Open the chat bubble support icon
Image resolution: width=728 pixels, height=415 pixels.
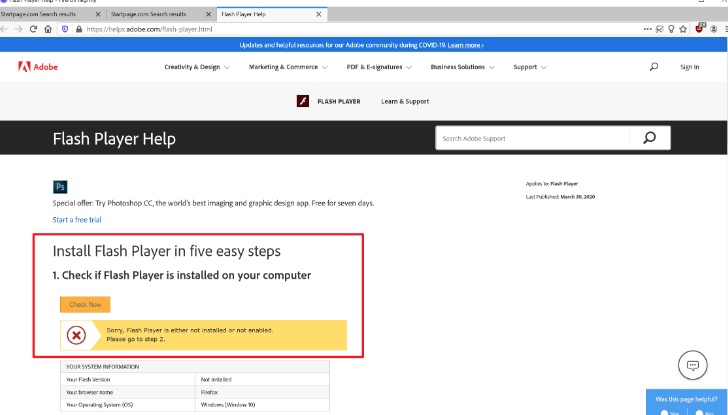tap(692, 365)
